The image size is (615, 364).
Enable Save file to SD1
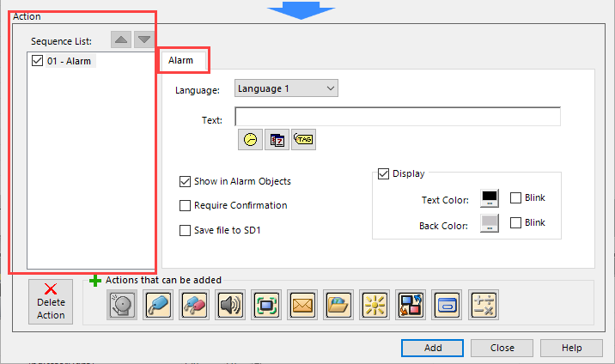(x=185, y=230)
